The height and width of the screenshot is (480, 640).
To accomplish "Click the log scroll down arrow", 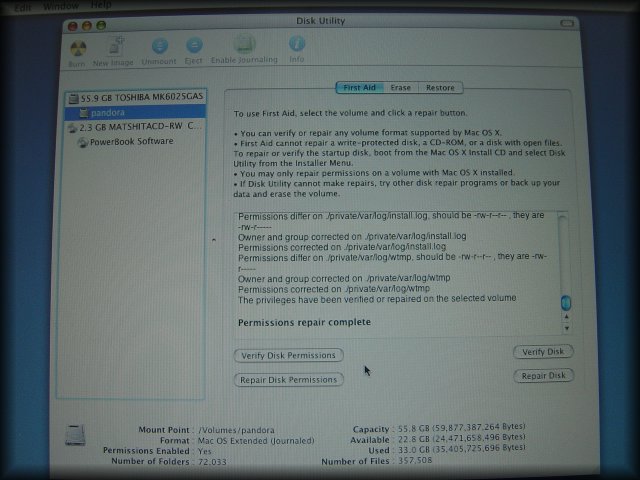I will (x=566, y=328).
